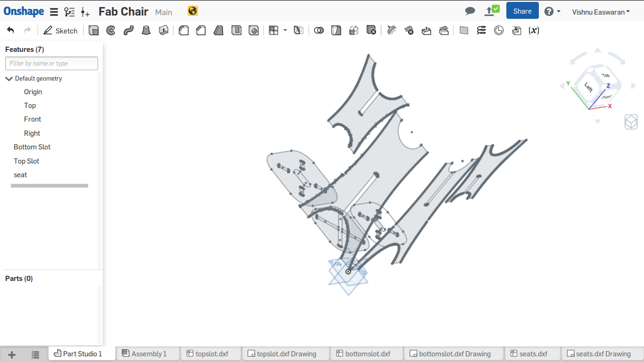
Task: Start a new Sketch
Action: 60,31
